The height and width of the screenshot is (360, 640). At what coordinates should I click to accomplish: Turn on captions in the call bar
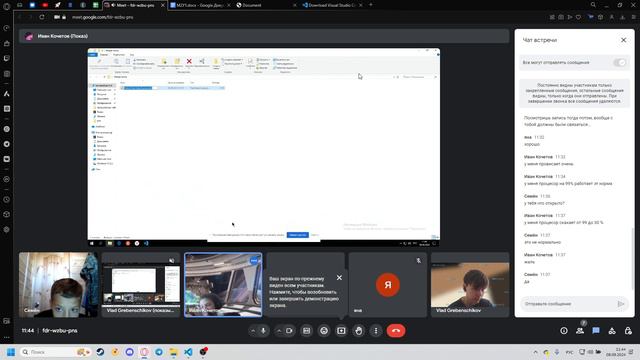[x=307, y=331]
